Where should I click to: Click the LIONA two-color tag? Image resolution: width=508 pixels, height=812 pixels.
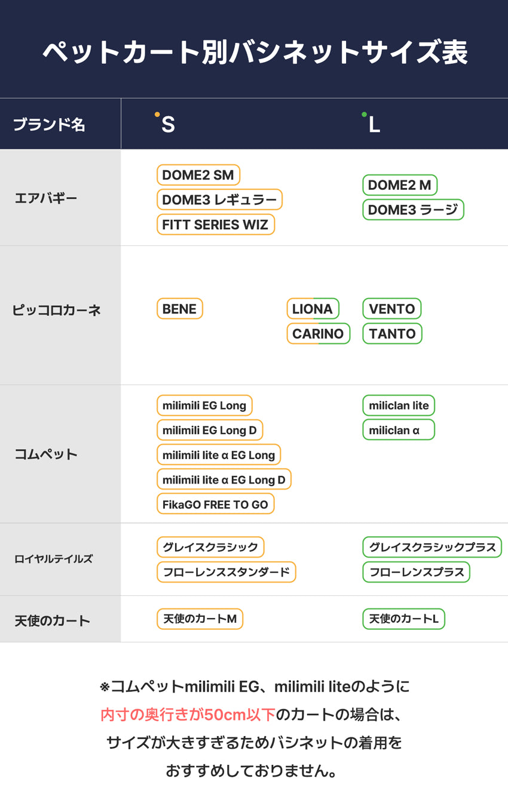click(313, 309)
